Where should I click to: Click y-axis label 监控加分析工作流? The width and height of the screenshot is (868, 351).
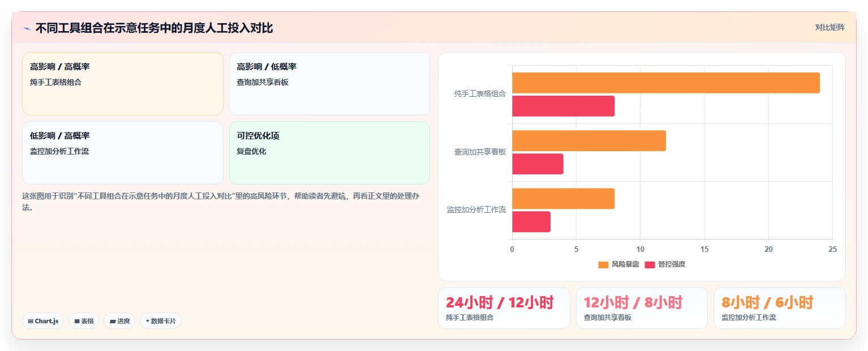click(476, 209)
